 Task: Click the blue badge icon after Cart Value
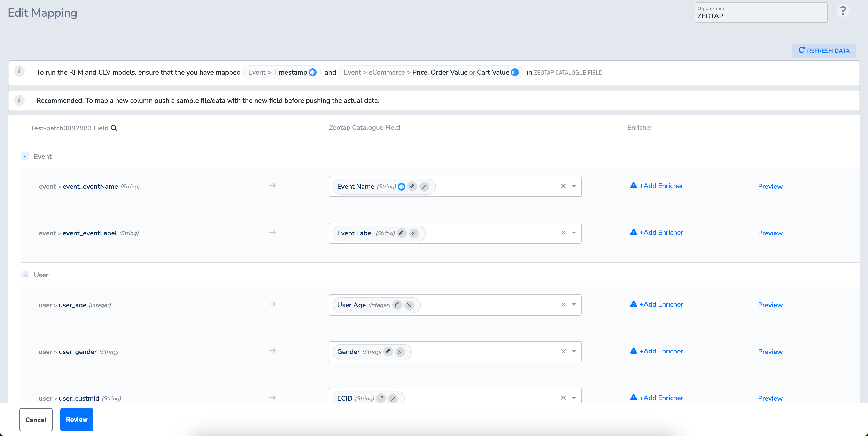click(x=515, y=72)
